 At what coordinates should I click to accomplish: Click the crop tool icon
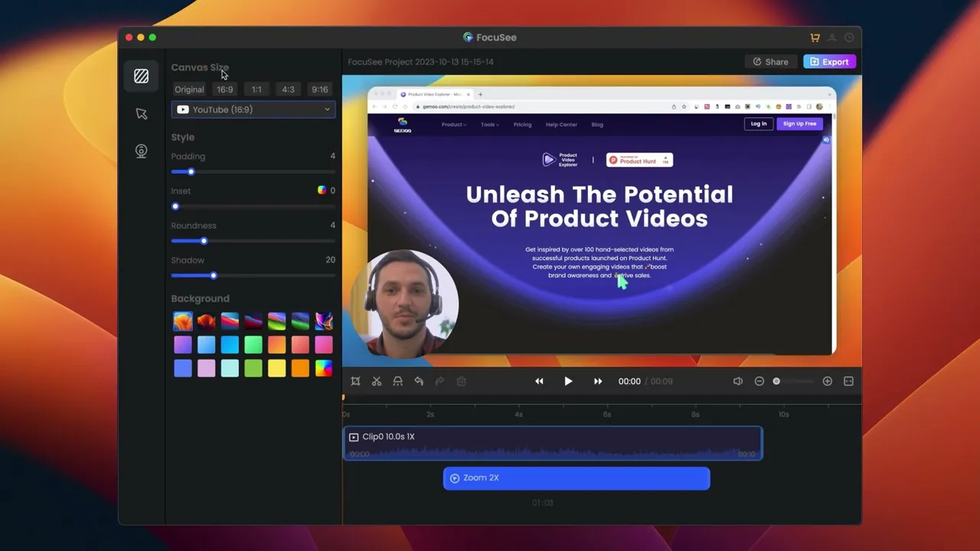point(355,381)
